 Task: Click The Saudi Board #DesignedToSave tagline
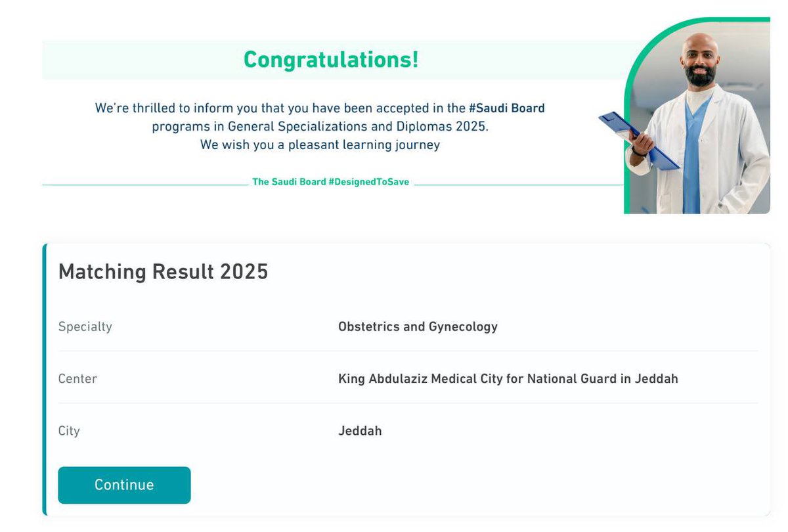(331, 182)
